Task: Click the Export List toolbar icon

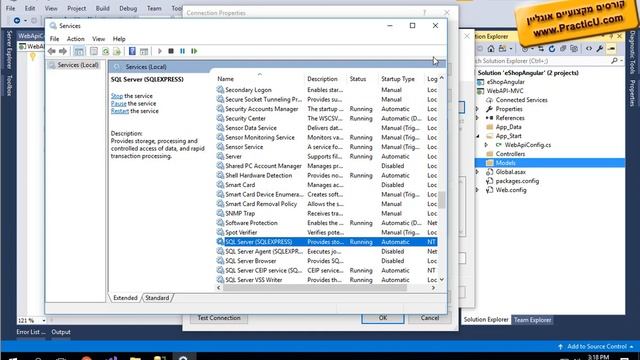Action: click(117, 51)
